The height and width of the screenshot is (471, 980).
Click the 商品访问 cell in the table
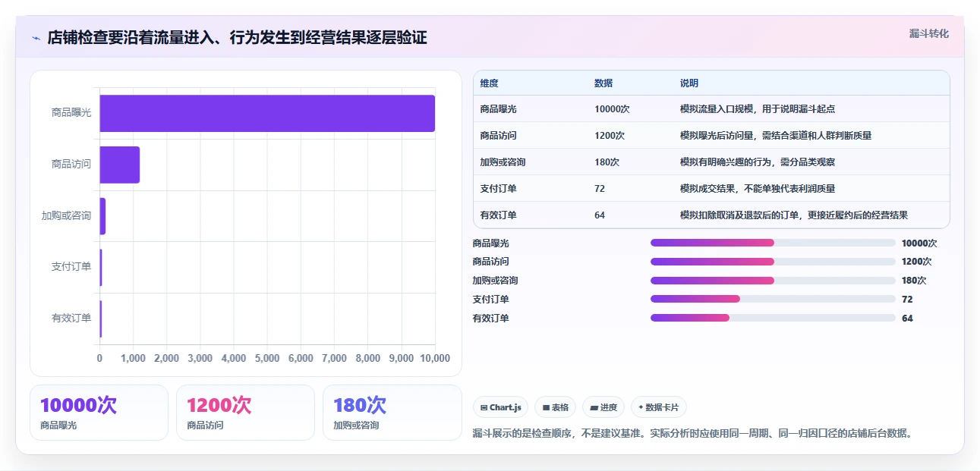click(499, 136)
